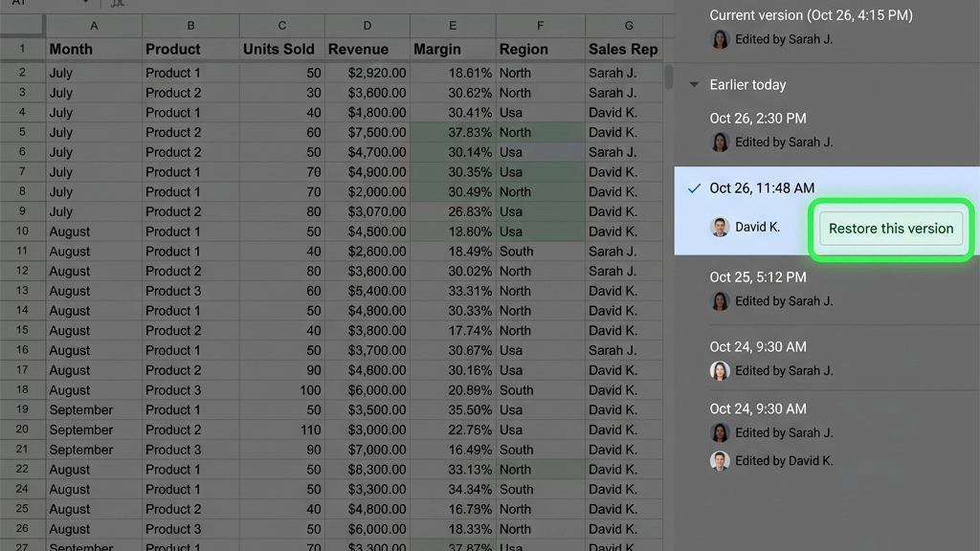Click the $7,000.00 revenue cell

367,450
